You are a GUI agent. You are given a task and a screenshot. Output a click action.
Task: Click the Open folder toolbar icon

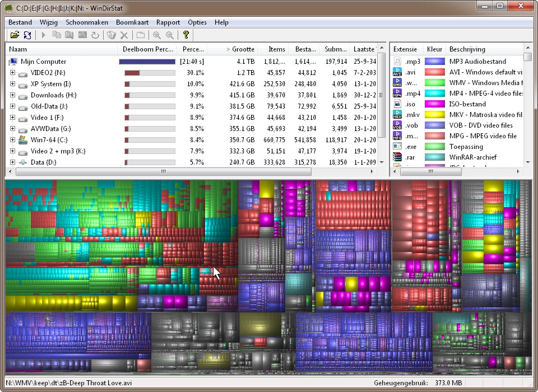(x=15, y=35)
